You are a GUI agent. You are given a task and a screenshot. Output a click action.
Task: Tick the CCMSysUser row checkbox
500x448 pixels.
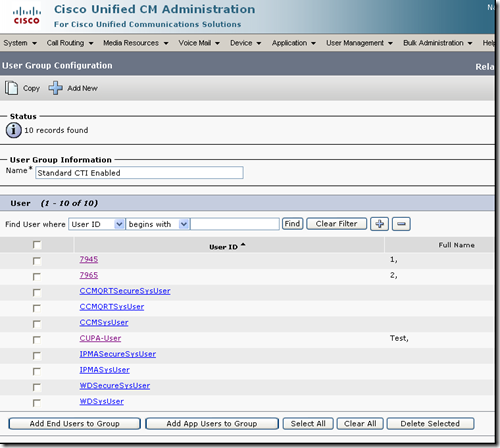click(x=37, y=324)
